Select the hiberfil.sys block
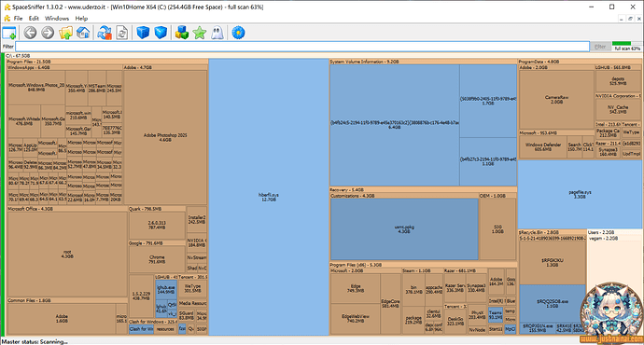This screenshot has height=345, width=644. pyautogui.click(x=269, y=197)
